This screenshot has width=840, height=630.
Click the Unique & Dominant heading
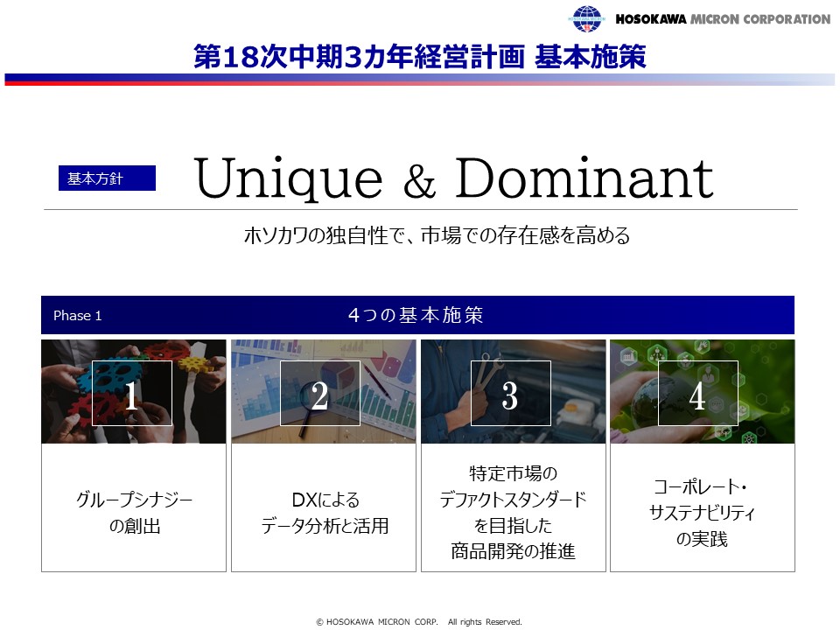453,178
